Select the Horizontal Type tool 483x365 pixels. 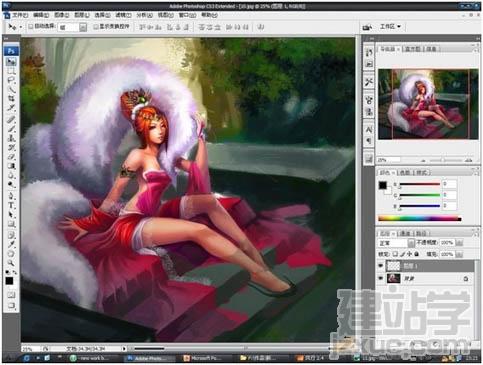11,205
